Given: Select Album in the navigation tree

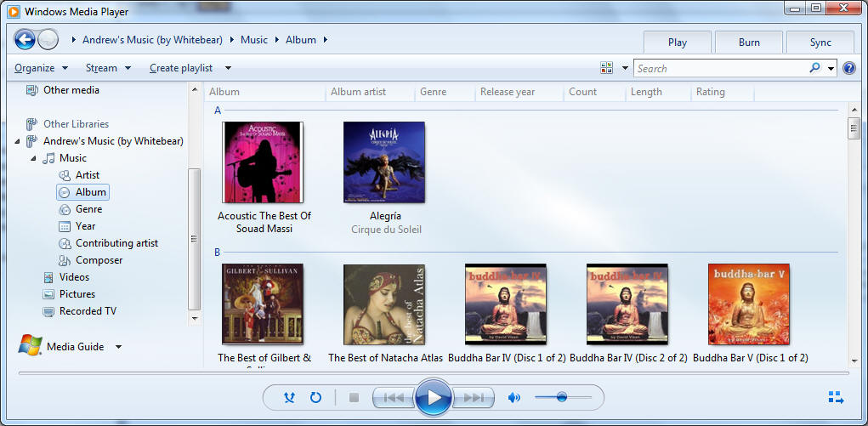Looking at the screenshot, I should point(83,192).
